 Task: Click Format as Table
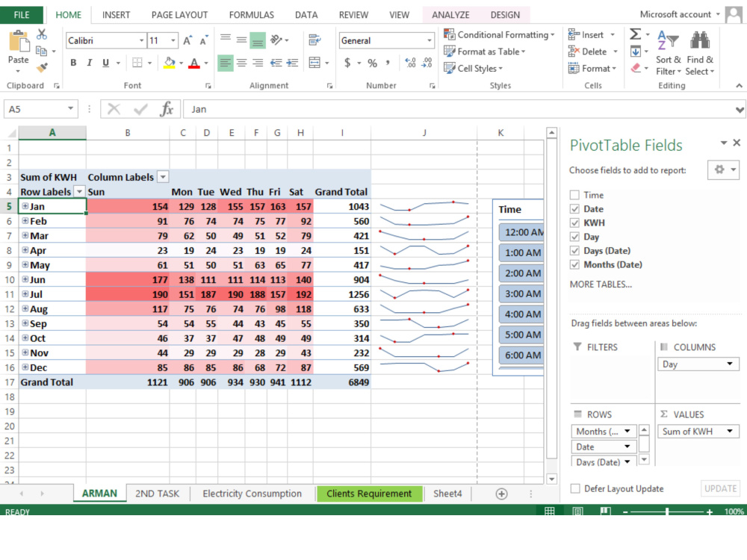coord(484,52)
